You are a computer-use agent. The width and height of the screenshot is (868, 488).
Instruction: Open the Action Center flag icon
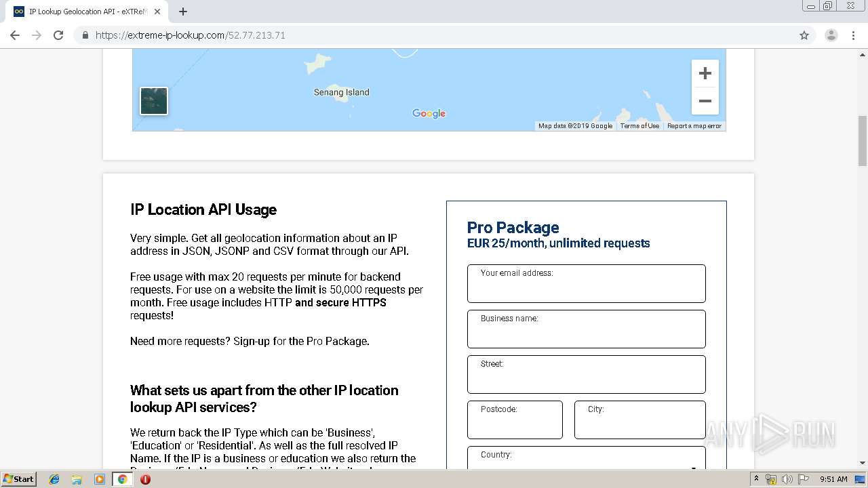[x=802, y=479]
